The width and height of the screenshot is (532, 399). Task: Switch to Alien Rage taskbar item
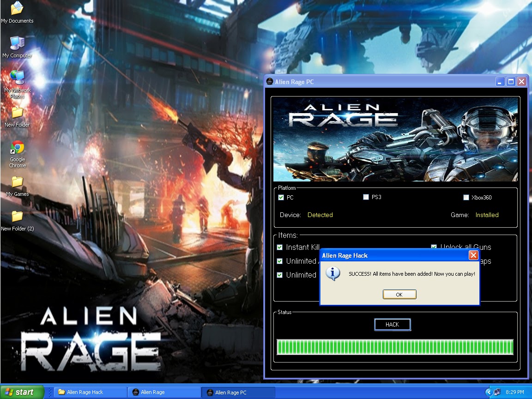164,392
